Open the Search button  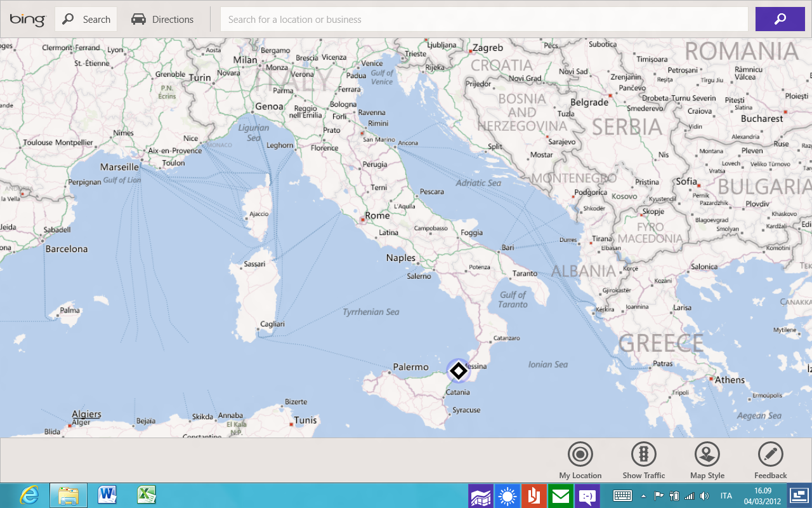pyautogui.click(x=86, y=20)
